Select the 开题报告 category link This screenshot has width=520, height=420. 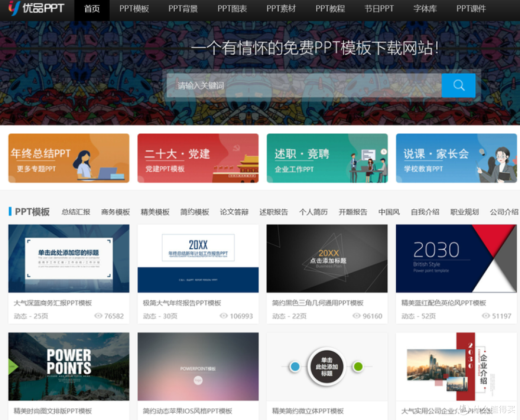(x=353, y=212)
